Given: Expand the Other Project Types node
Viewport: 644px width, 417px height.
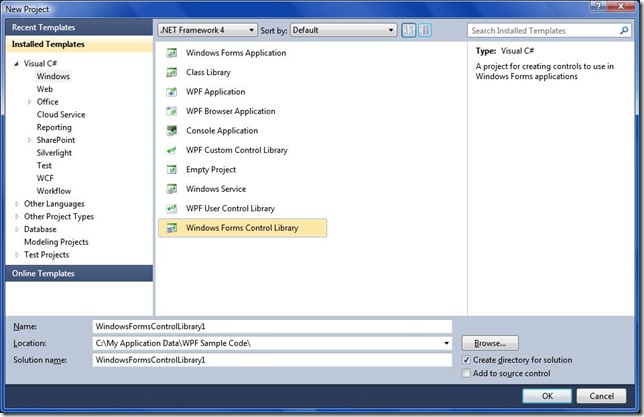Looking at the screenshot, I should tap(17, 217).
